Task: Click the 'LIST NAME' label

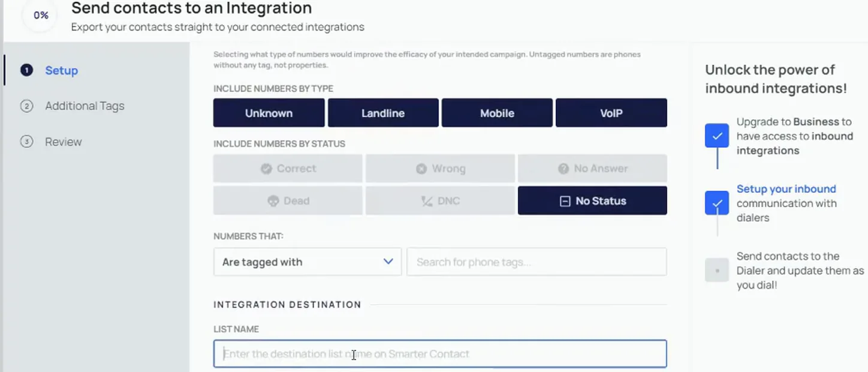Action: click(x=236, y=329)
